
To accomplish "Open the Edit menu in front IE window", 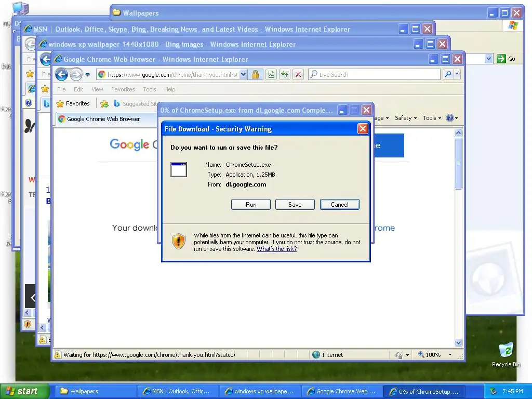I will point(78,89).
